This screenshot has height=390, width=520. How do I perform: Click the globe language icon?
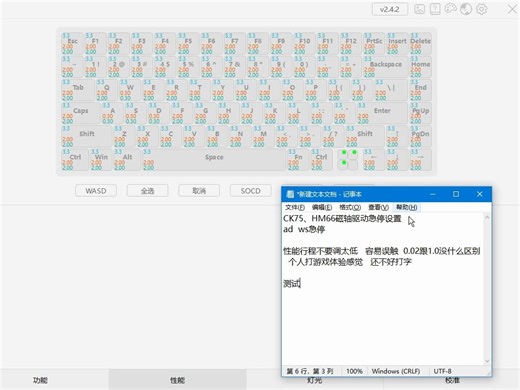466,9
